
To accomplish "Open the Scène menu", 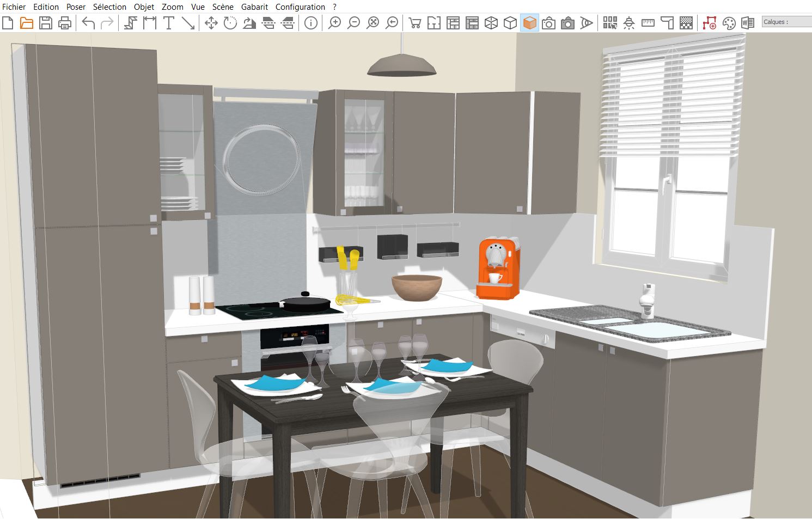I will tap(223, 7).
